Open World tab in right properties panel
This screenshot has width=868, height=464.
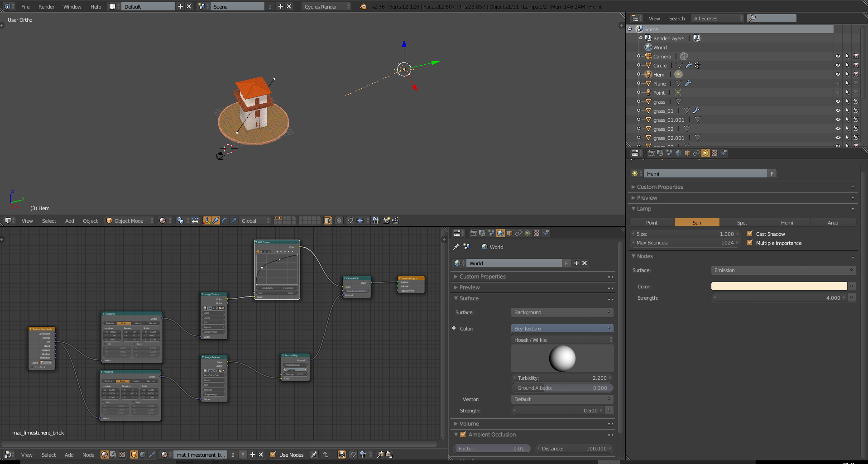point(678,153)
